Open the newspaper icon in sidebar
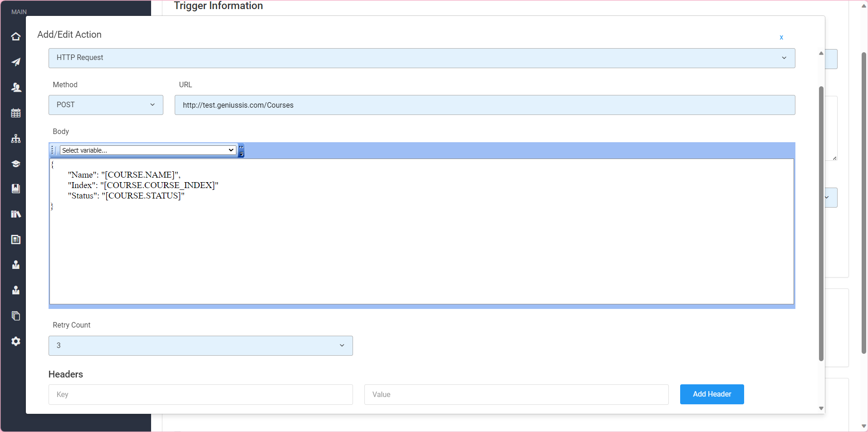 point(16,239)
